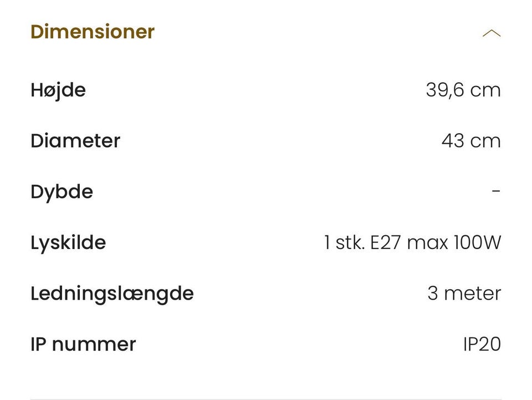Select the Lyskilde label
The image size is (532, 400).
(x=68, y=242)
